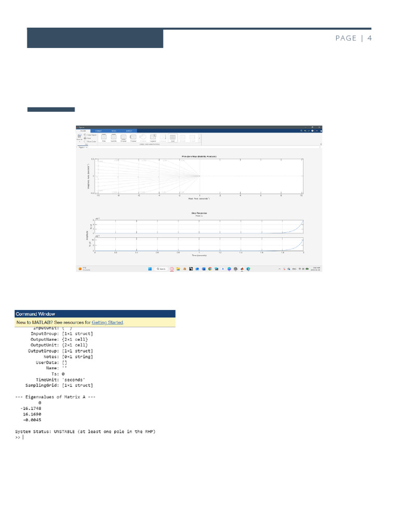
Task: Click the System Status UNSTABLE line
Action: coord(85,432)
